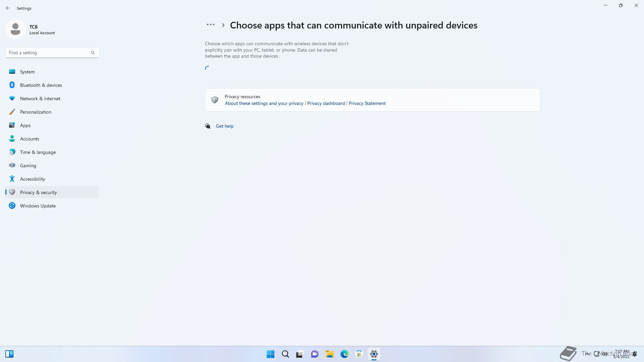644x362 pixels.
Task: Click the back arrow in Settings
Action: (x=8, y=8)
